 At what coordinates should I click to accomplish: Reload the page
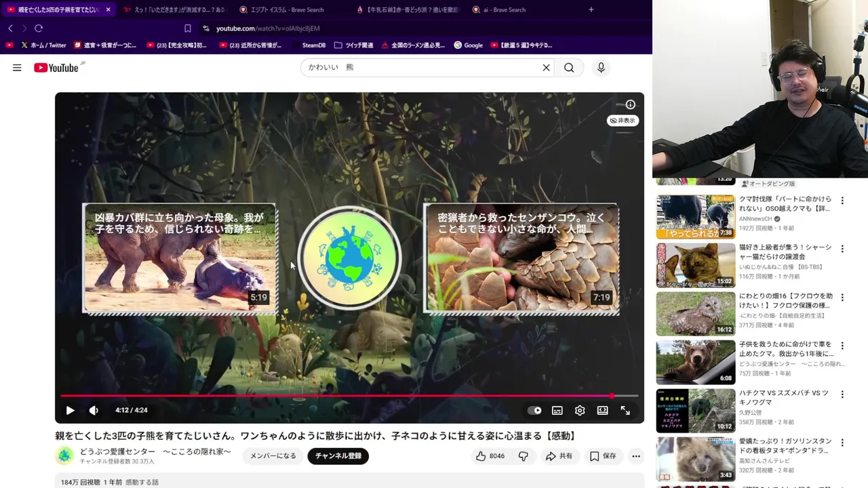pos(39,28)
